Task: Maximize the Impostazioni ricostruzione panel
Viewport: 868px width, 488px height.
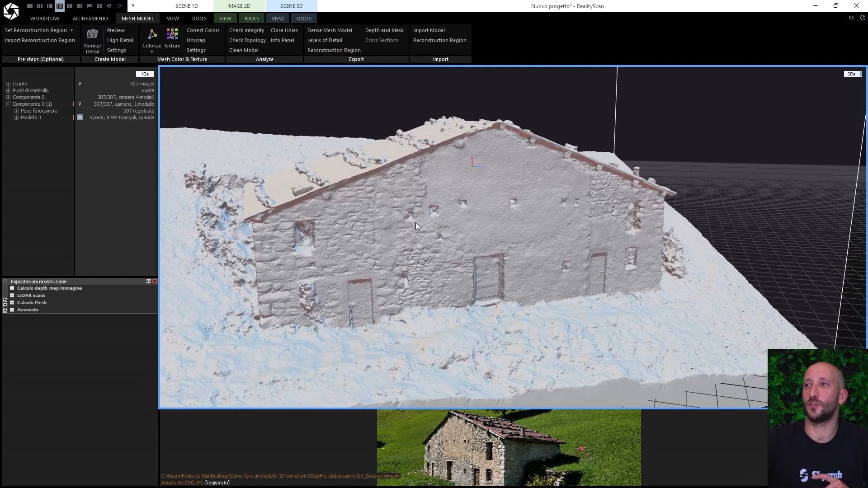Action: coord(148,282)
